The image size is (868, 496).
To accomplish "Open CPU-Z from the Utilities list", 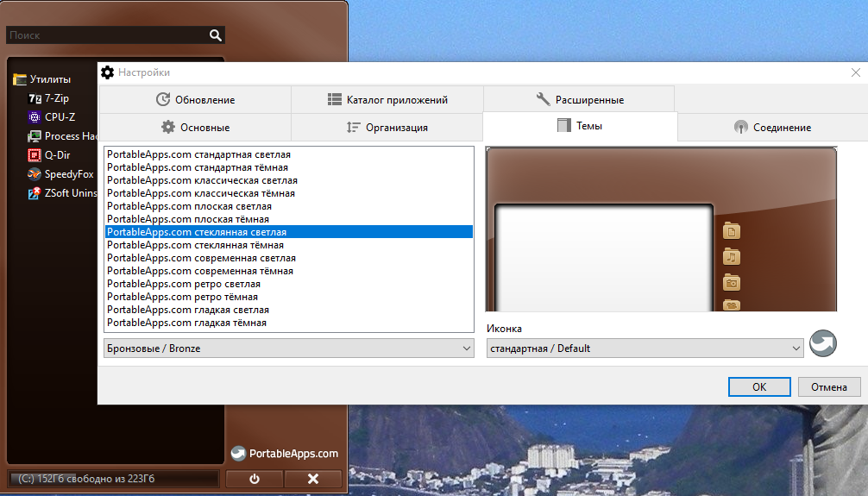I will pos(52,117).
